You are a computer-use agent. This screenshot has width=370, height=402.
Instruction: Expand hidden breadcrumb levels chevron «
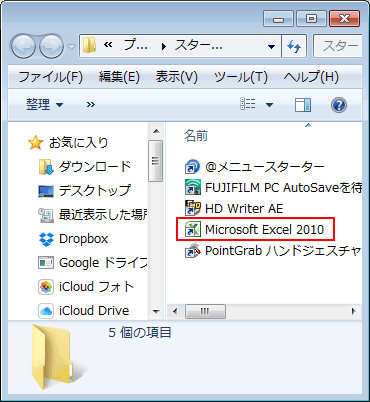point(108,45)
